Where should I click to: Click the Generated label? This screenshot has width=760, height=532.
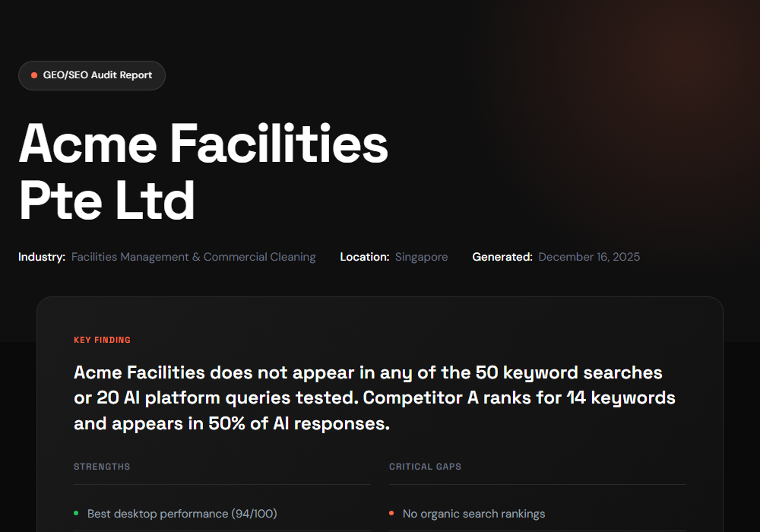(502, 257)
